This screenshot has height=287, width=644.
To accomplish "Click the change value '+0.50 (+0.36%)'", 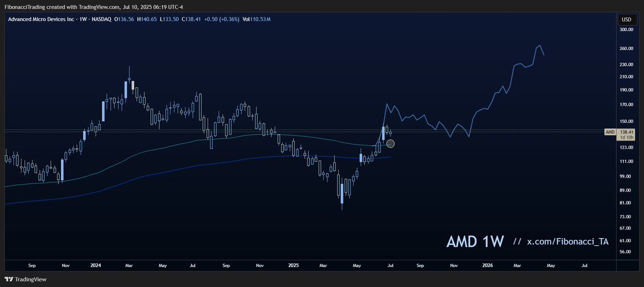I will click(222, 19).
